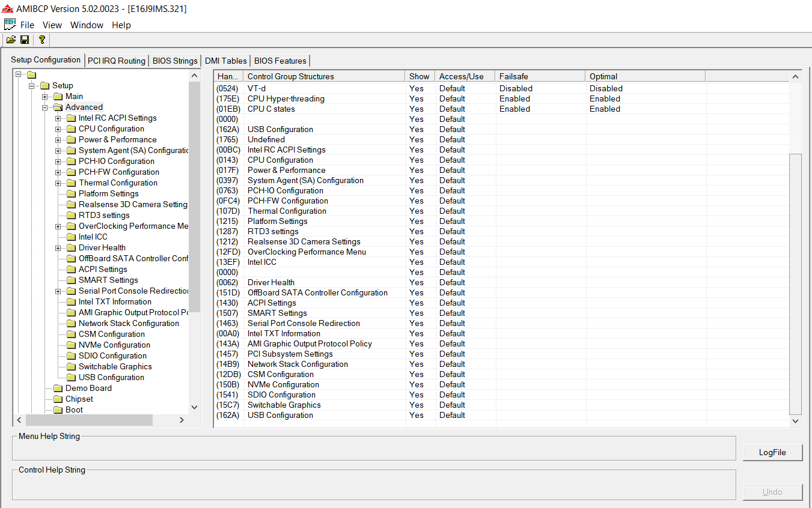
Task: Select row with handle (1765) Undefined
Action: point(501,139)
